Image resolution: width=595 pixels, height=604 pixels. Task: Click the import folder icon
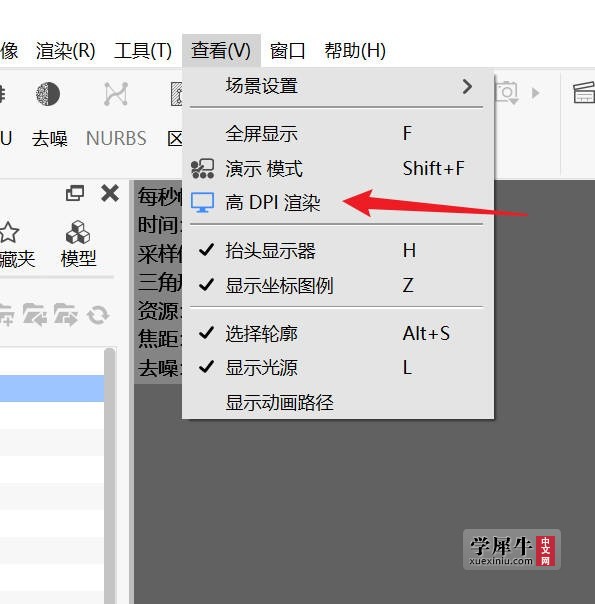[35, 314]
